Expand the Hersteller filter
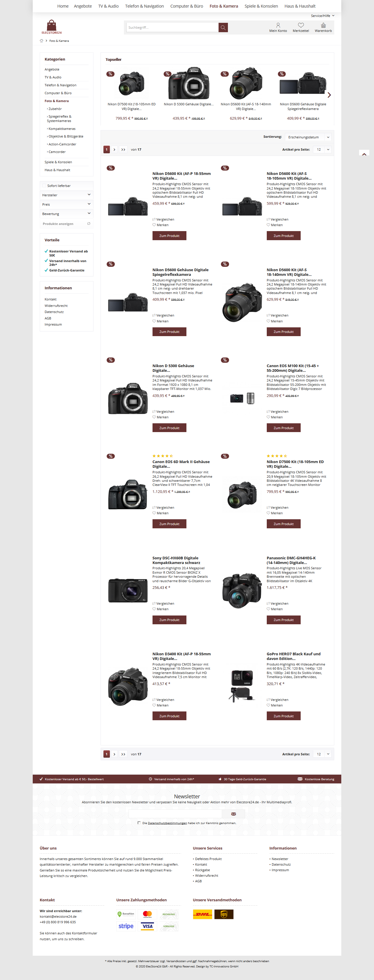 click(67, 195)
